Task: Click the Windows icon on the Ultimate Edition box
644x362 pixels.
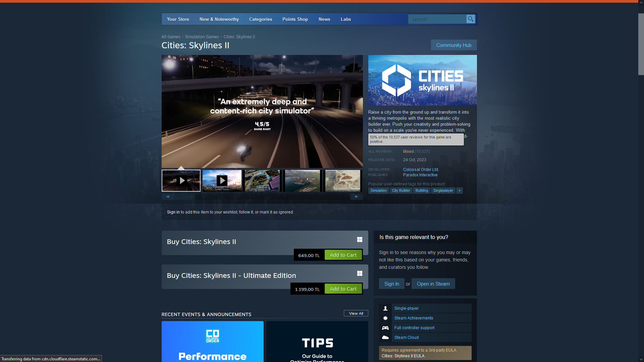Action: click(360, 274)
